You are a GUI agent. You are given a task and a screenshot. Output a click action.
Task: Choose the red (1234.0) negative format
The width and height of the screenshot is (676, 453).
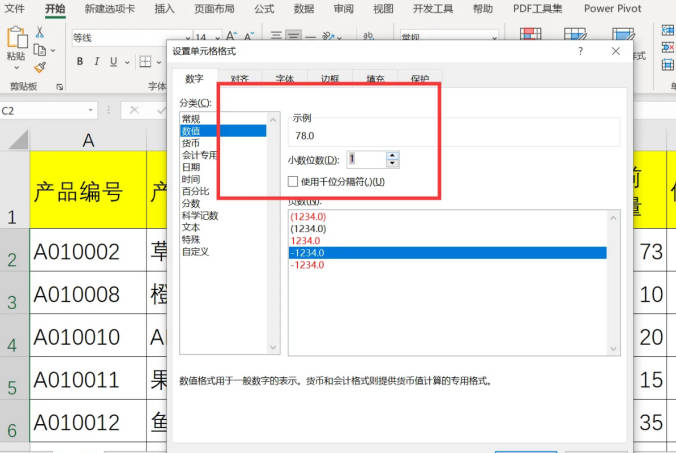448,216
